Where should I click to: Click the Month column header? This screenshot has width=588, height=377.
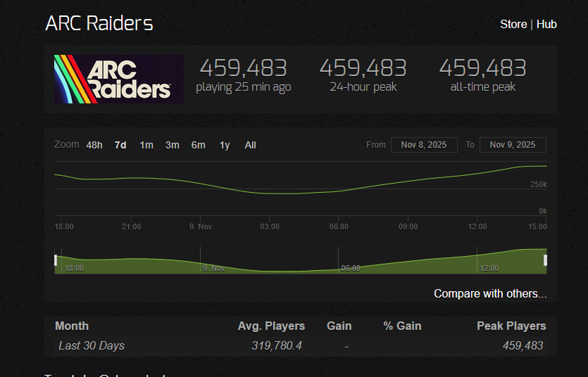(x=72, y=326)
